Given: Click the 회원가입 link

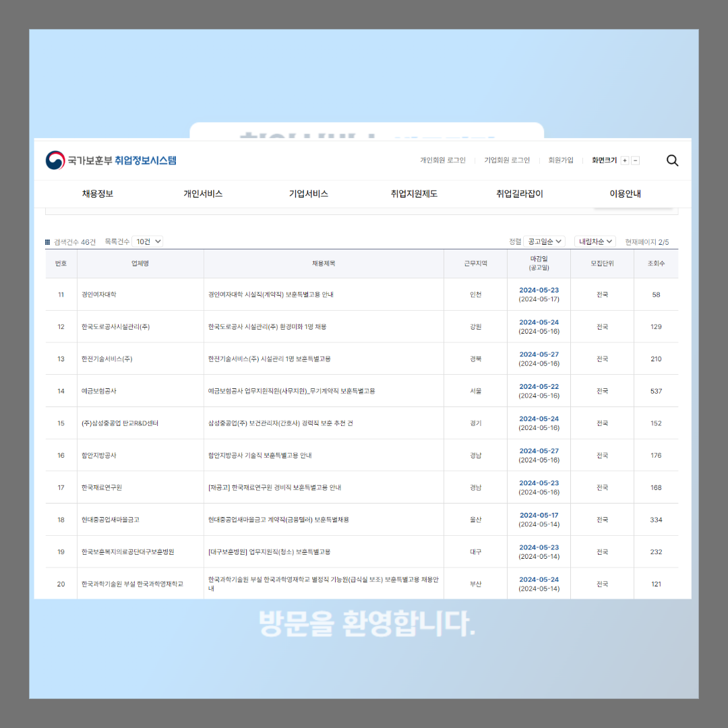Looking at the screenshot, I should coord(562,160).
